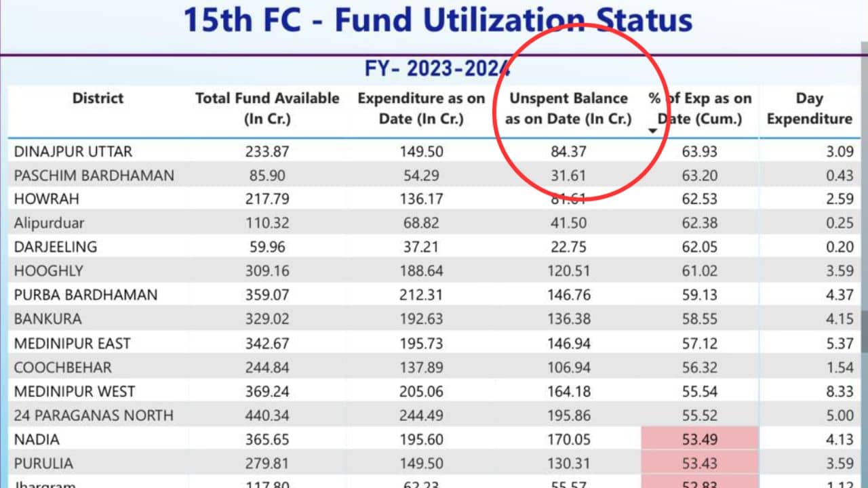Click the 15th FC Fund Utilization Status title
868x488 pixels.
coord(438,20)
